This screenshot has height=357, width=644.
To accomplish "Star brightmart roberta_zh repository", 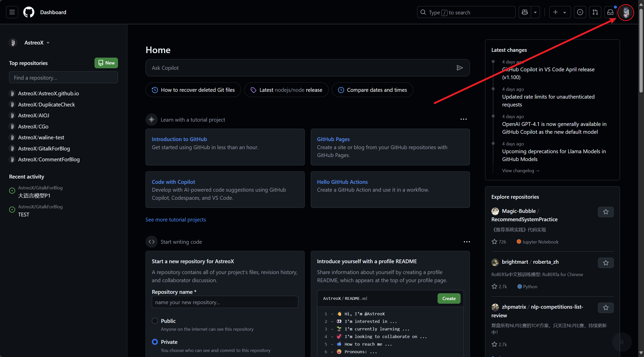I will [x=606, y=263].
